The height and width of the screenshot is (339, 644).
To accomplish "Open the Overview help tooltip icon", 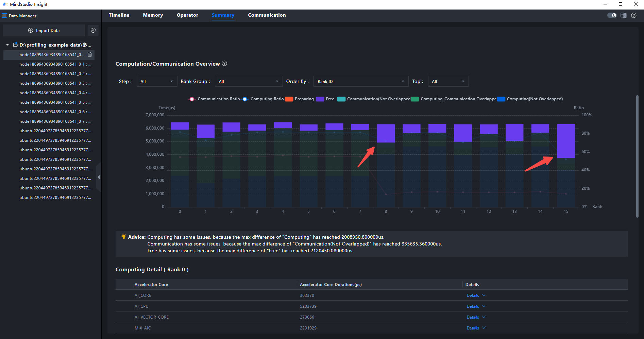I will [x=224, y=63].
